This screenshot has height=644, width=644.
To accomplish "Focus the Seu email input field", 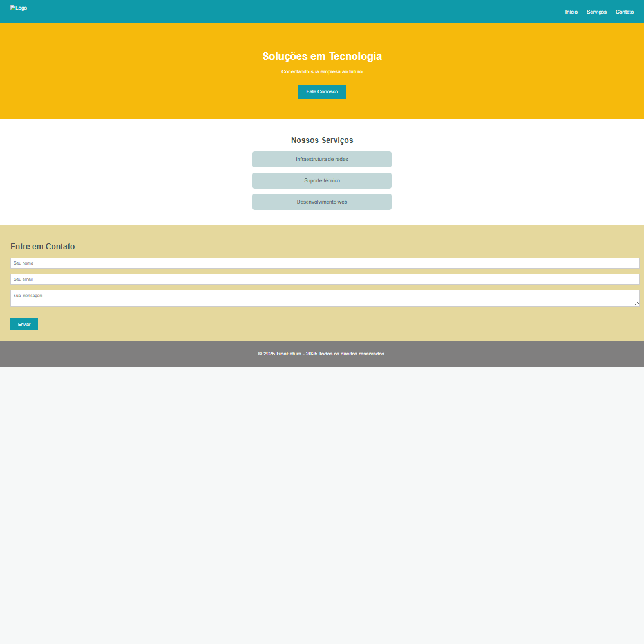I will pos(325,279).
